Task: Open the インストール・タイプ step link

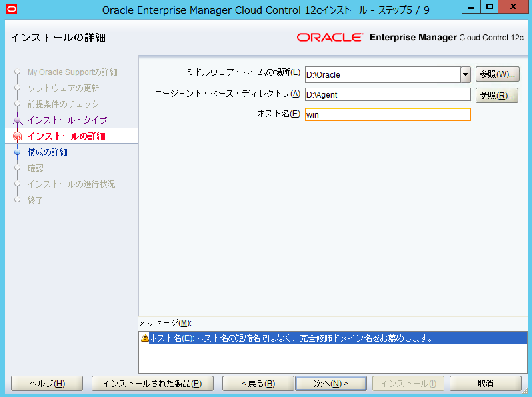Action: (68, 120)
